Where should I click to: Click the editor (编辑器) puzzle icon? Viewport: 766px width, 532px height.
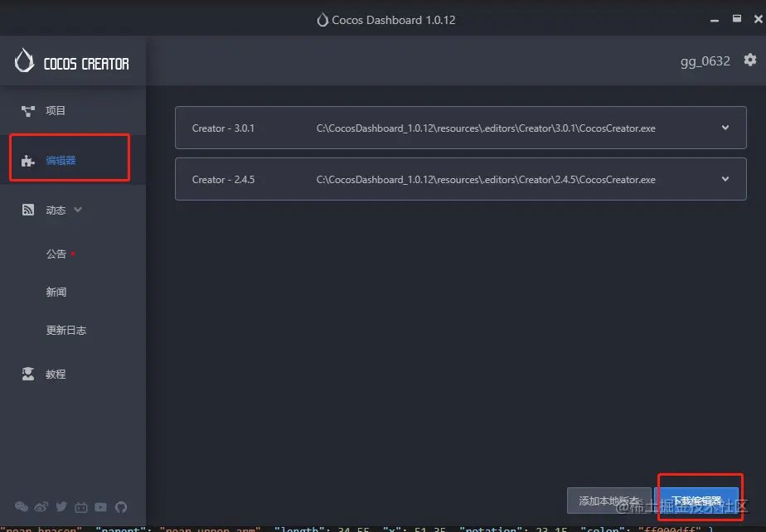coord(28,160)
